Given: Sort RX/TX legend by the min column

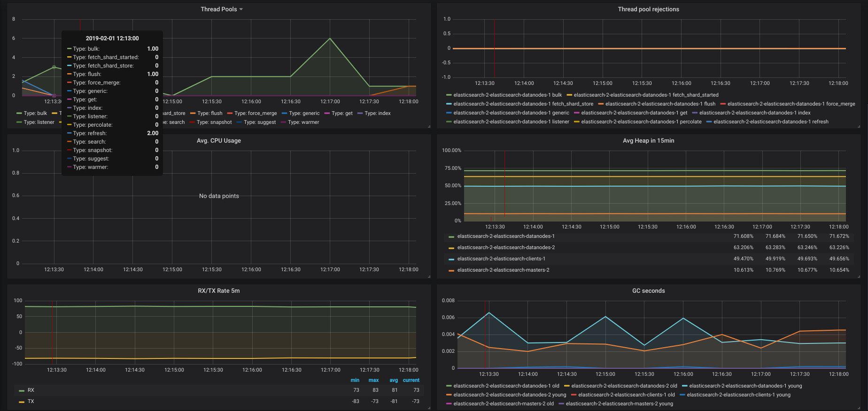Looking at the screenshot, I should [x=355, y=380].
